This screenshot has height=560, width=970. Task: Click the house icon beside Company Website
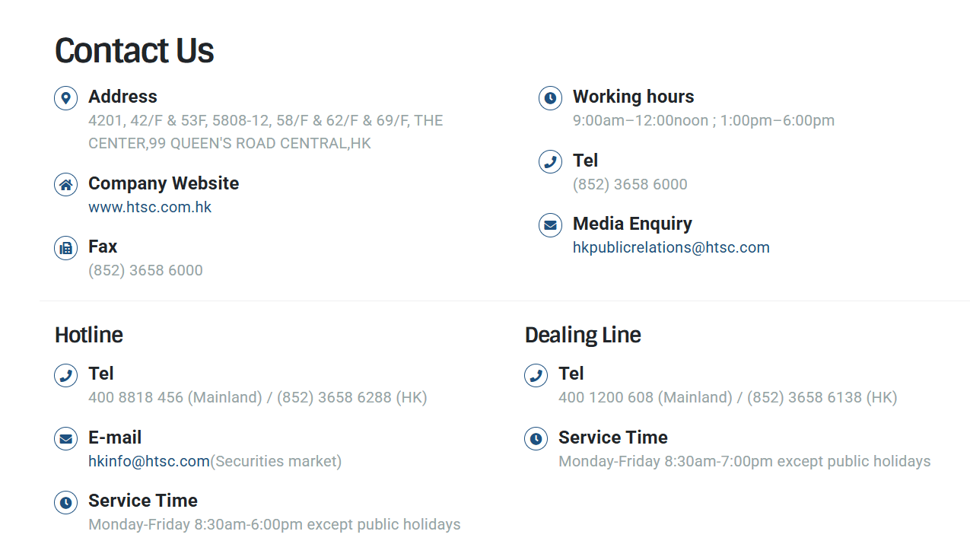(x=66, y=185)
